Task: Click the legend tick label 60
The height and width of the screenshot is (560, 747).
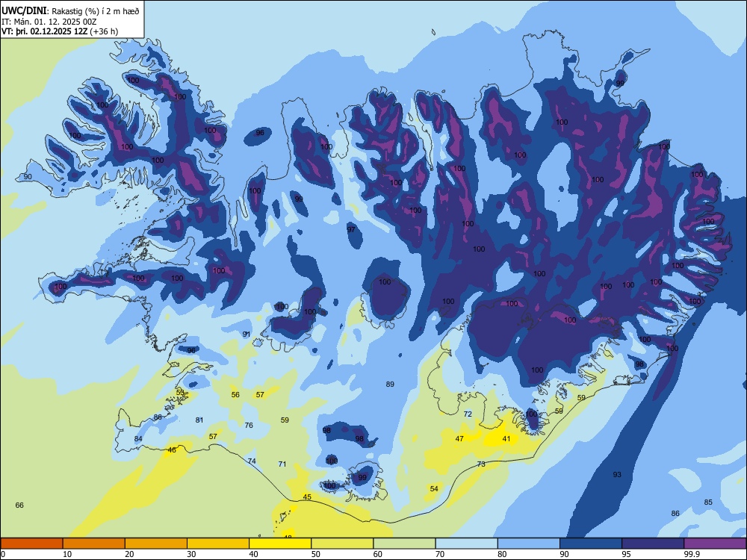Action: click(378, 554)
